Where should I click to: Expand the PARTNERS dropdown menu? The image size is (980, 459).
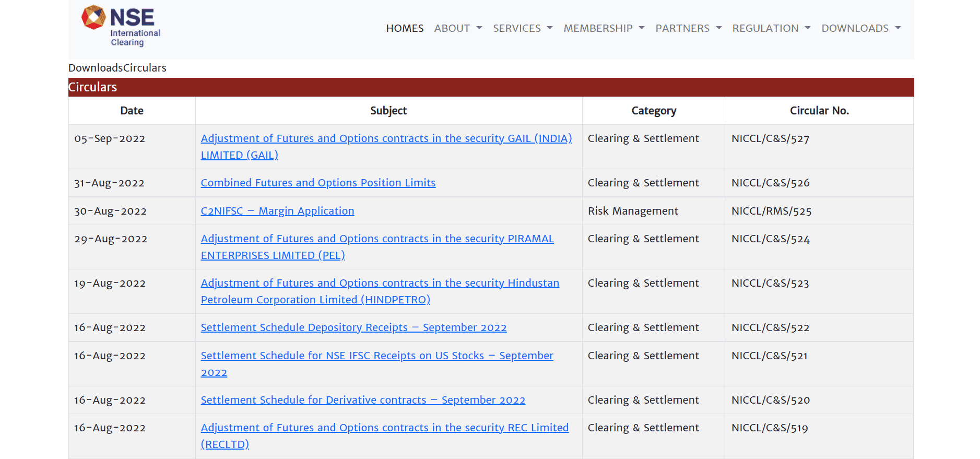[x=688, y=28]
